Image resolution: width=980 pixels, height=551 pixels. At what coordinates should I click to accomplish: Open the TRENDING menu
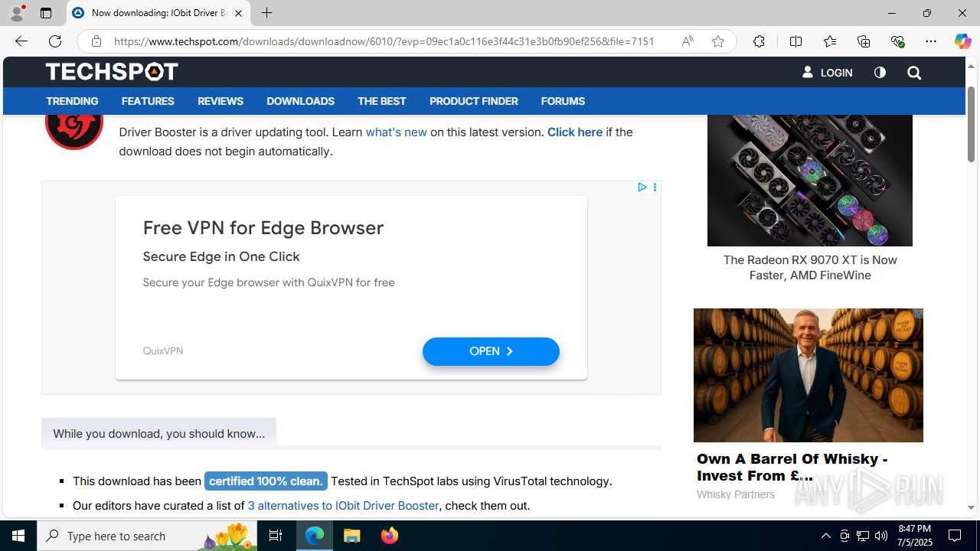(x=72, y=101)
